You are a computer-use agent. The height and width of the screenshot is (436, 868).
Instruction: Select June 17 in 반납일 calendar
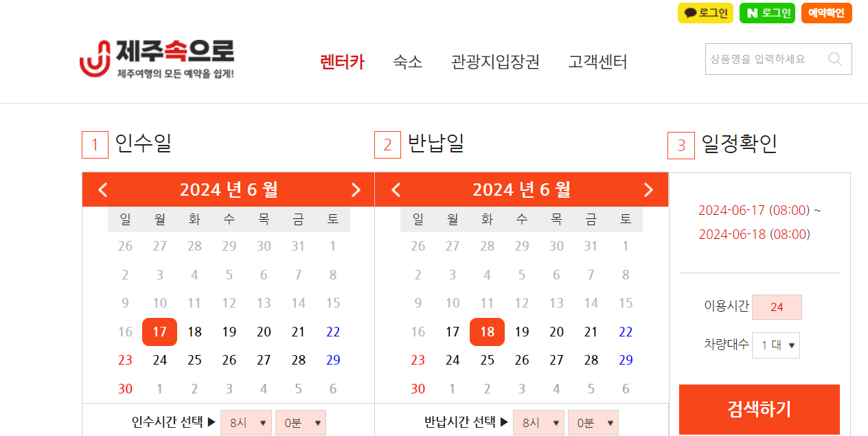point(453,332)
